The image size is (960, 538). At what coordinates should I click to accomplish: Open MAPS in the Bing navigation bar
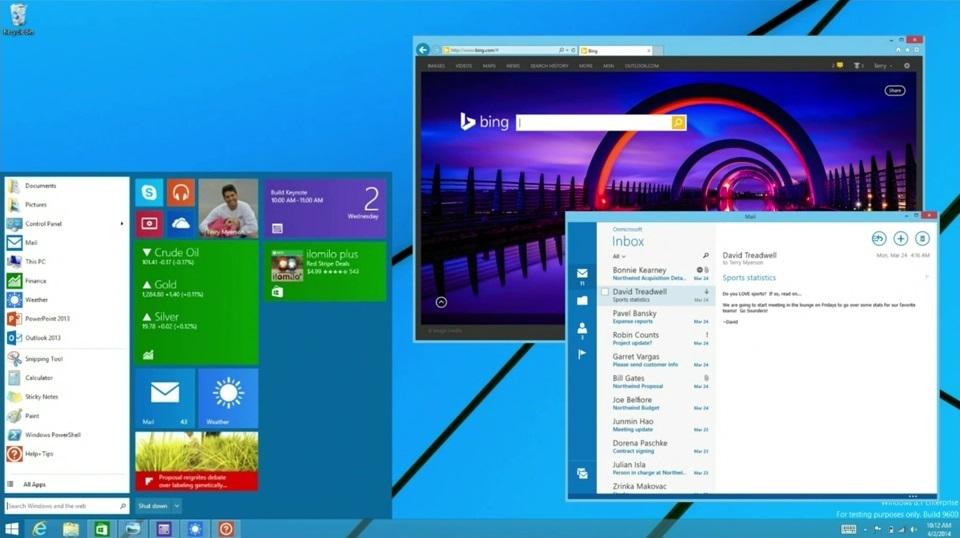click(489, 65)
